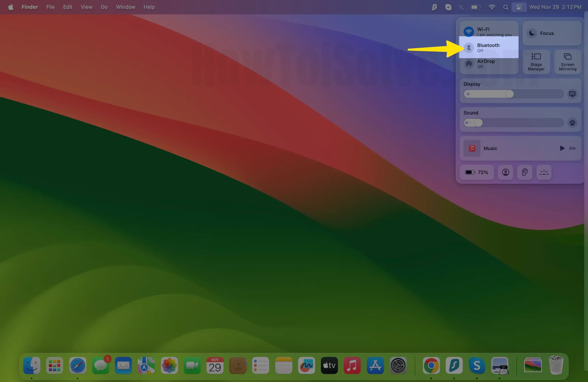Open display options next to brightness slider
This screenshot has width=588, height=382.
coord(572,94)
